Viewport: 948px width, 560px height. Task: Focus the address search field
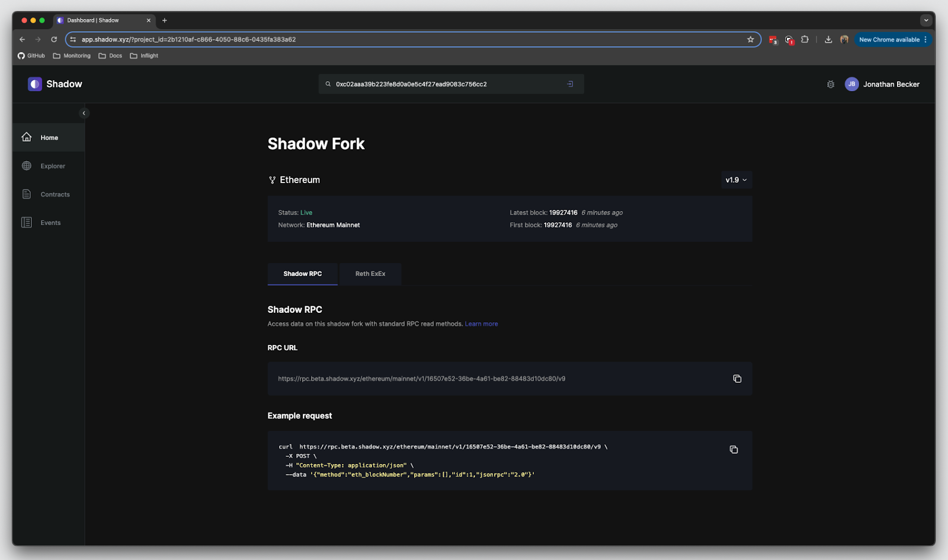coord(451,84)
